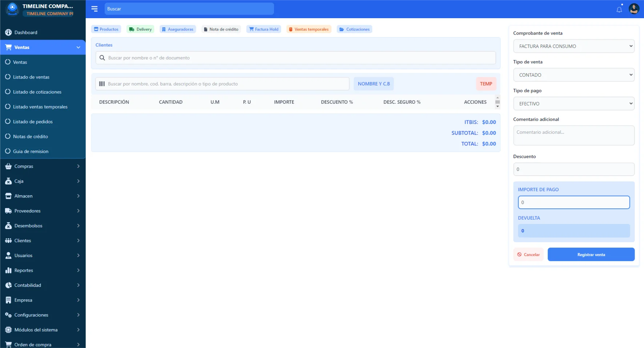Open the user avatar menu
The image size is (644, 348).
pyautogui.click(x=634, y=9)
